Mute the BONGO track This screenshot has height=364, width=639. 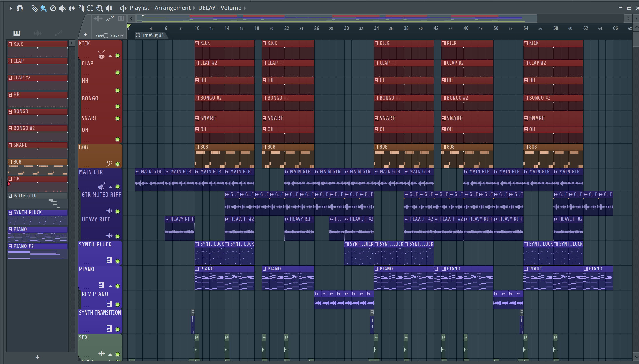[118, 106]
